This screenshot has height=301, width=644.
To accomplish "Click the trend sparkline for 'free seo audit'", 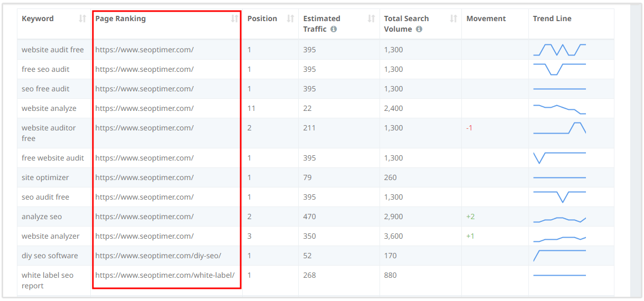I will click(560, 69).
